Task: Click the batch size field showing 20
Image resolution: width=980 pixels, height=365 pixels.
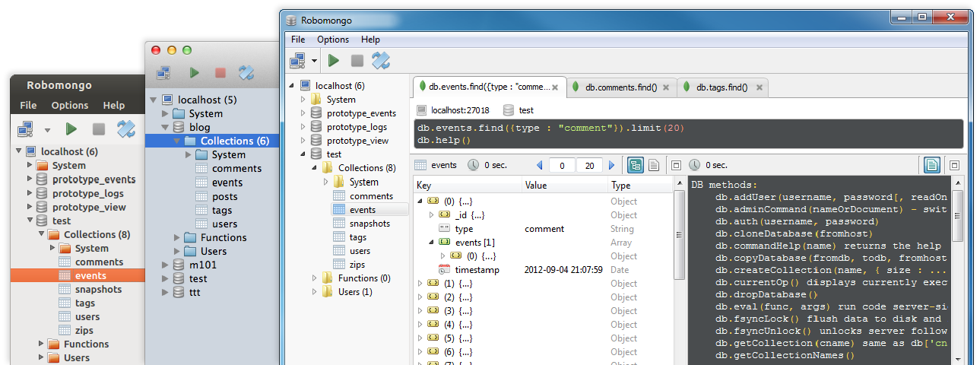Action: point(588,165)
